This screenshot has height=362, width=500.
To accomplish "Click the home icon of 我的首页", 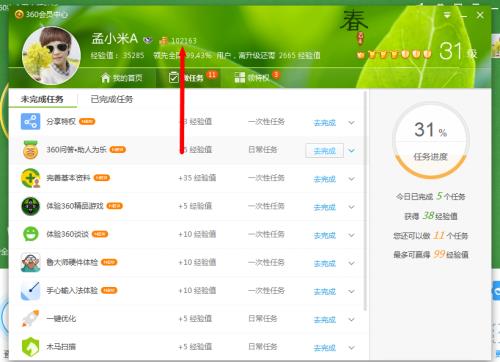I will [x=105, y=78].
